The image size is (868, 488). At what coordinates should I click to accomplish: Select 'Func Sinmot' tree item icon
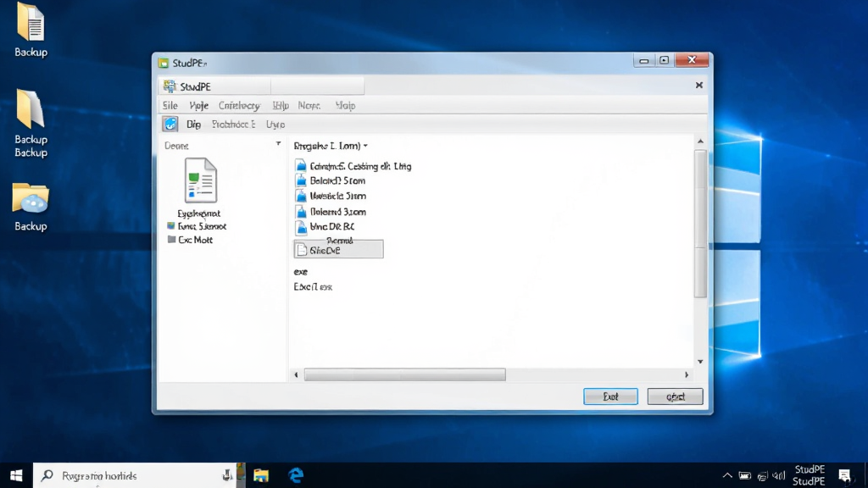tap(171, 225)
